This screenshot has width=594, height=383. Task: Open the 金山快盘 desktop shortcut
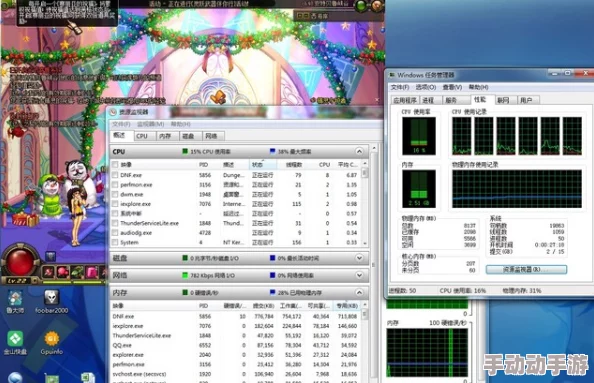[15, 342]
